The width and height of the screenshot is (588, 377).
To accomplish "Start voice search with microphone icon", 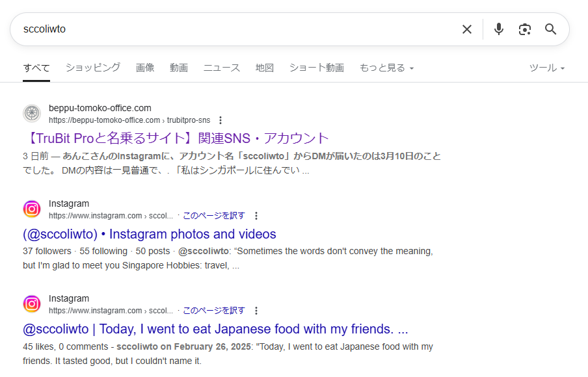I will (x=499, y=29).
